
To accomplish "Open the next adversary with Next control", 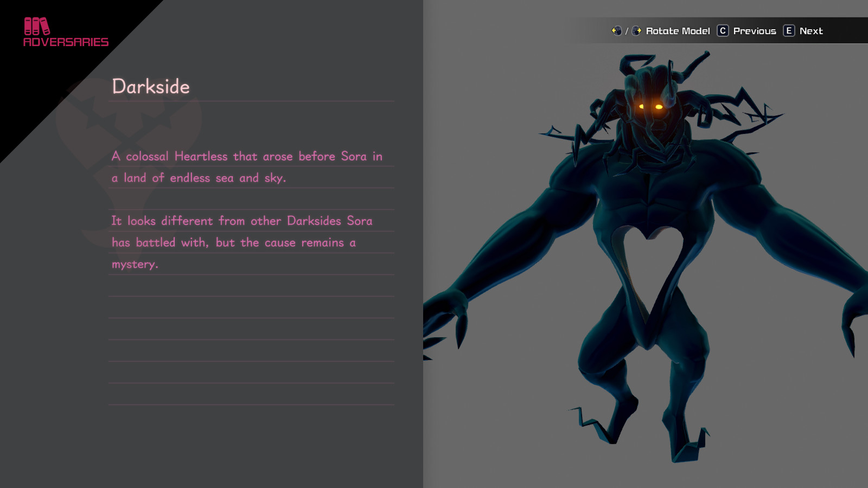I will click(x=811, y=31).
